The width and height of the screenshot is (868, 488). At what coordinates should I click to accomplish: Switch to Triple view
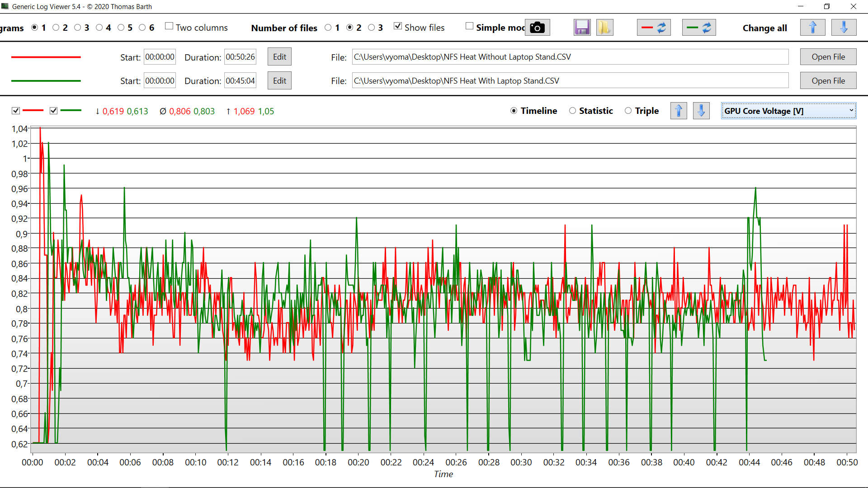[x=628, y=111]
